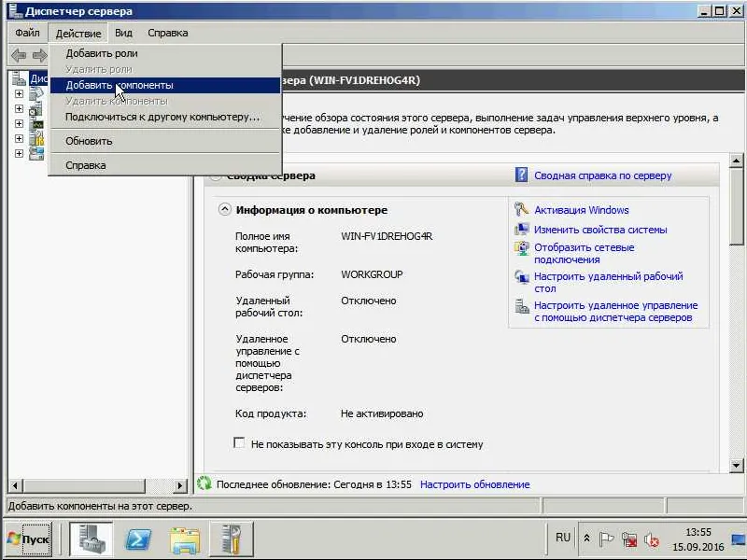
Task: Click the RU language indicator
Action: (563, 538)
